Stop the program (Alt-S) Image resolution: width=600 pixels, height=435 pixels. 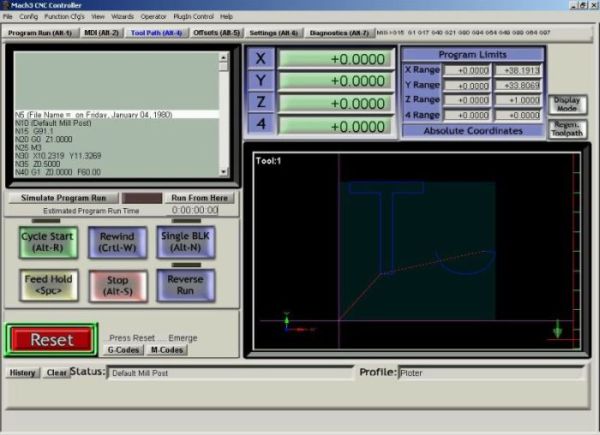[x=118, y=286]
